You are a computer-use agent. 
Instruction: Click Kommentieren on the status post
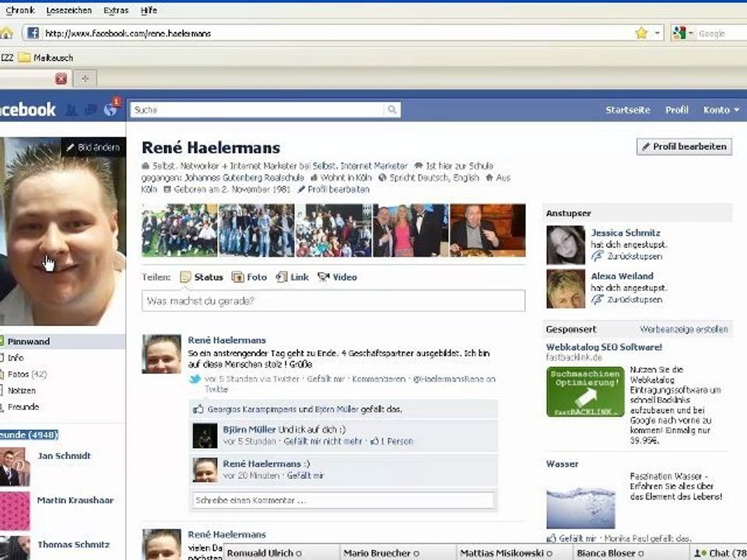(x=379, y=379)
